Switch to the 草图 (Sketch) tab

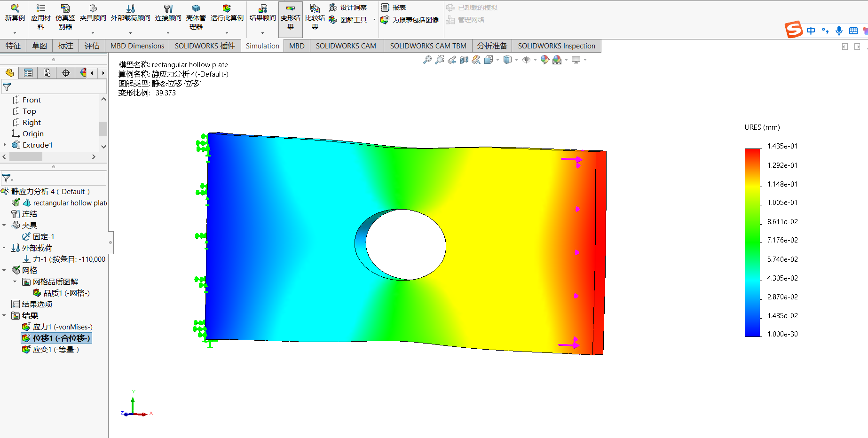[39, 46]
